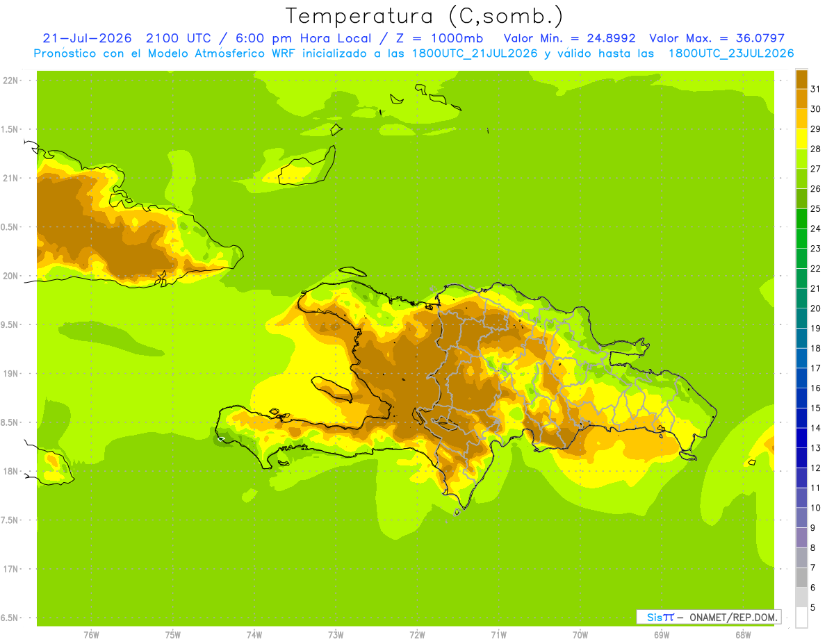Click the white legend swatch below 5
834x644 pixels.
tap(801, 618)
